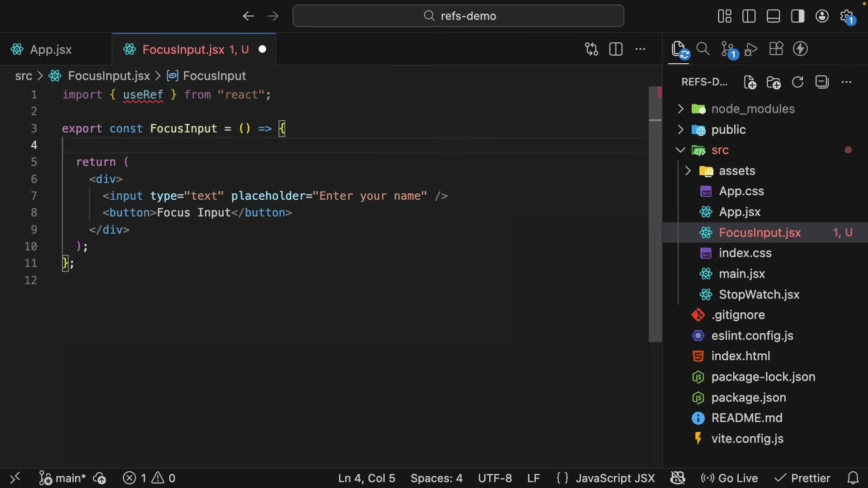Screen dimensions: 868x488
Task: Toggle the primary side bar
Action: 749,16
